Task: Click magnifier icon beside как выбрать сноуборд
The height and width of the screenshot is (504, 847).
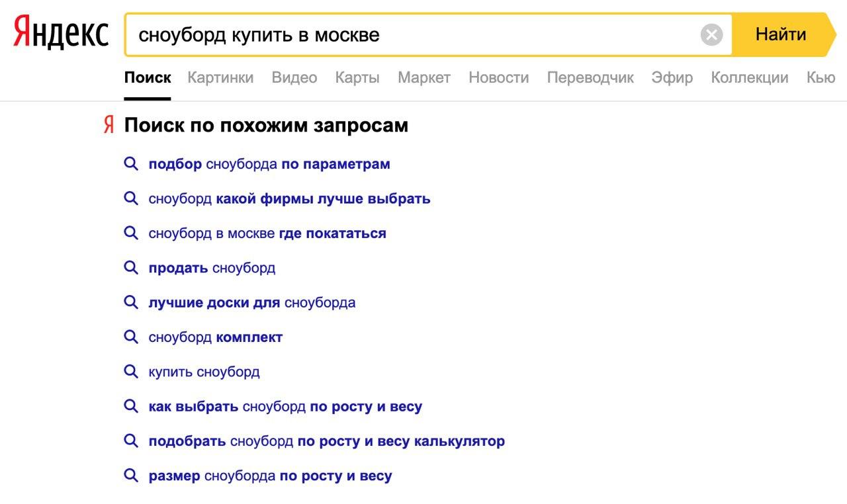Action: [131, 406]
